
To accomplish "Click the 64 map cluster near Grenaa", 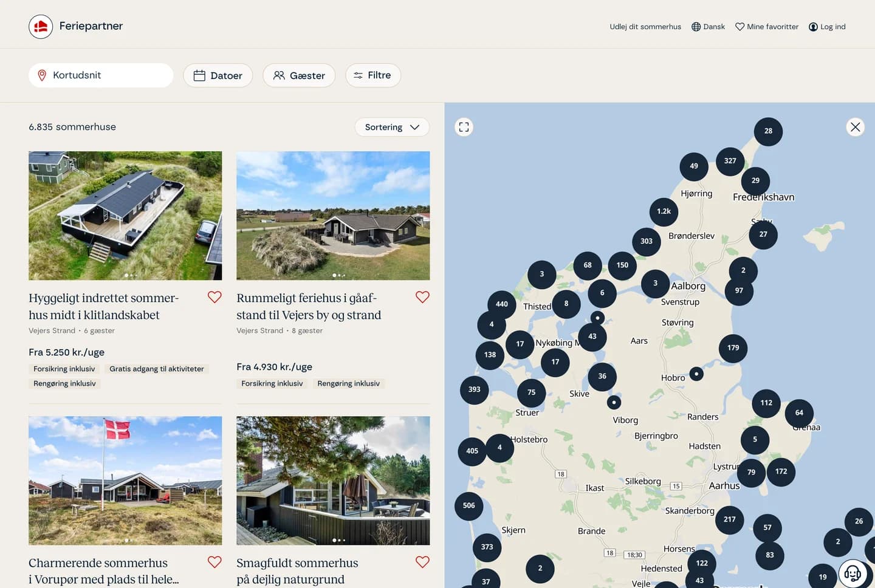I will click(x=800, y=413).
